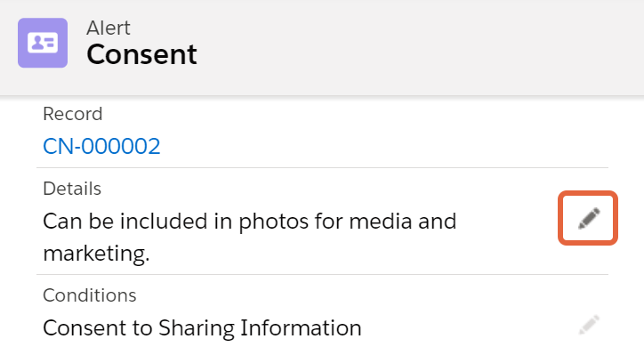Click the orange-highlighted edit button
The width and height of the screenshot is (644, 347).
pos(589,218)
